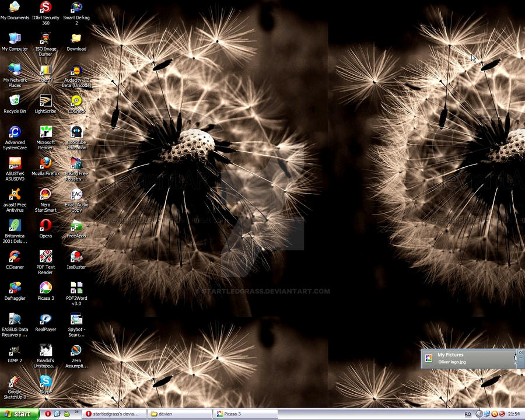This screenshot has height=420, width=525.
Task: Click the RO language indicator
Action: 467,414
